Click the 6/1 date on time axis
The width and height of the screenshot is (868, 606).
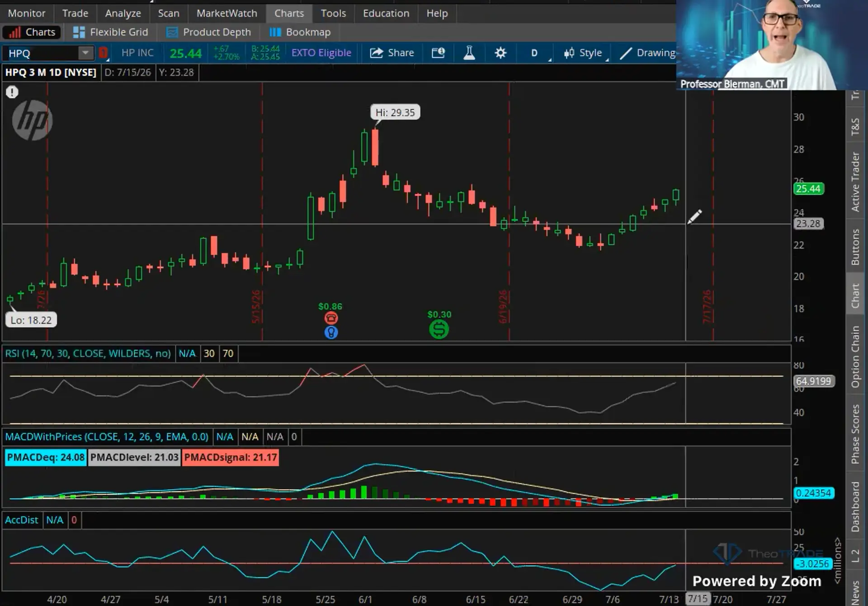click(x=365, y=600)
